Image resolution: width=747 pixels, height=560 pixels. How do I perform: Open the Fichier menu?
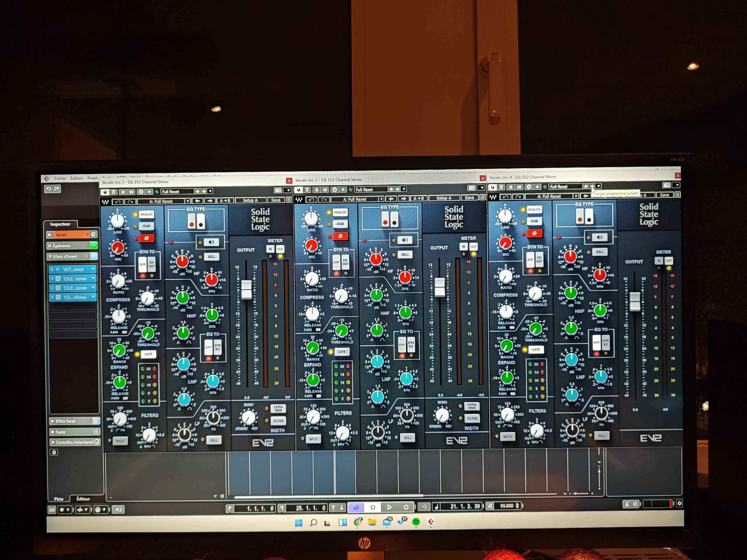(x=60, y=178)
